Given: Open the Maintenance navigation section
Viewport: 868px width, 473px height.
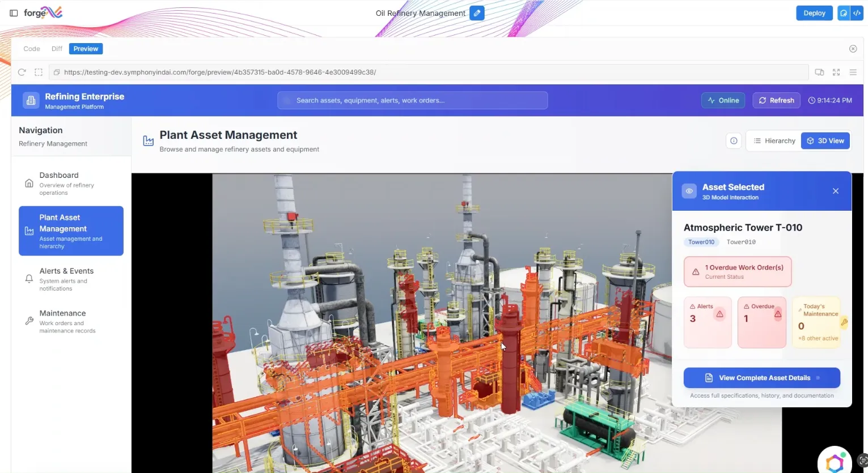Looking at the screenshot, I should [x=71, y=321].
